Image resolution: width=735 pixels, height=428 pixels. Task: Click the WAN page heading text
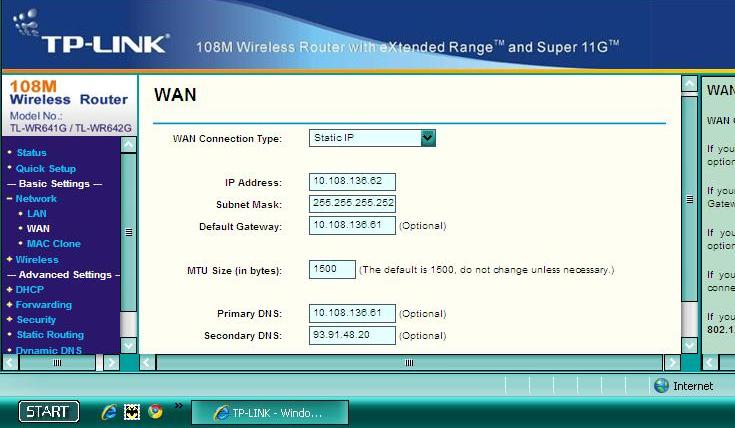pos(175,95)
